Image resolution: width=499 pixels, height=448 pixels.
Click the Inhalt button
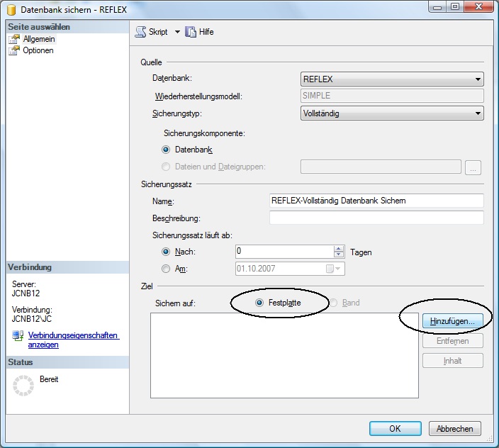pyautogui.click(x=453, y=361)
